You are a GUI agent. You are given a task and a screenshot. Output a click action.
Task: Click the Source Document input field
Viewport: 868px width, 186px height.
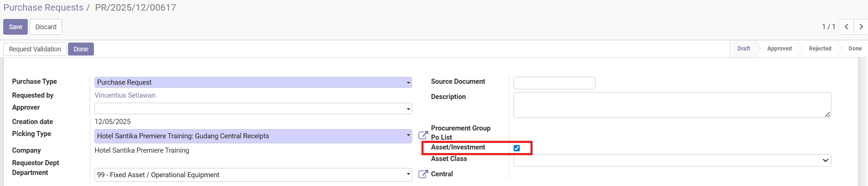554,83
